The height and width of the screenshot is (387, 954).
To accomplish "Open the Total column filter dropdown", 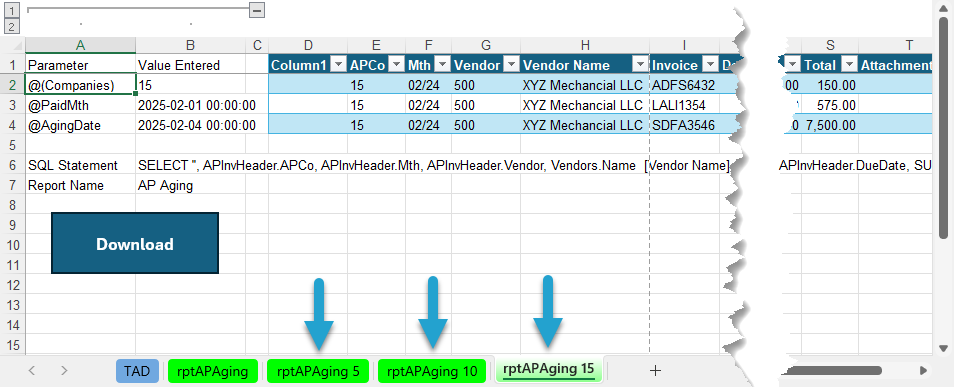I will [849, 65].
